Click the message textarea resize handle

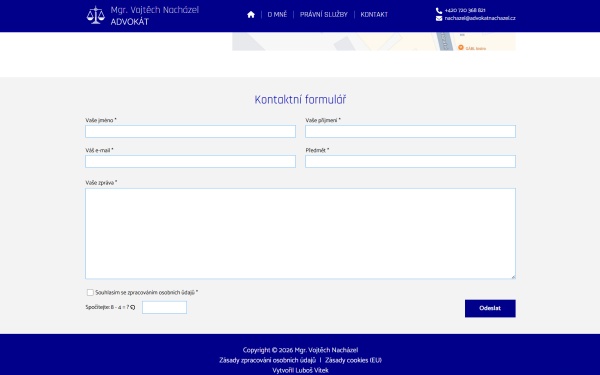[x=513, y=276]
